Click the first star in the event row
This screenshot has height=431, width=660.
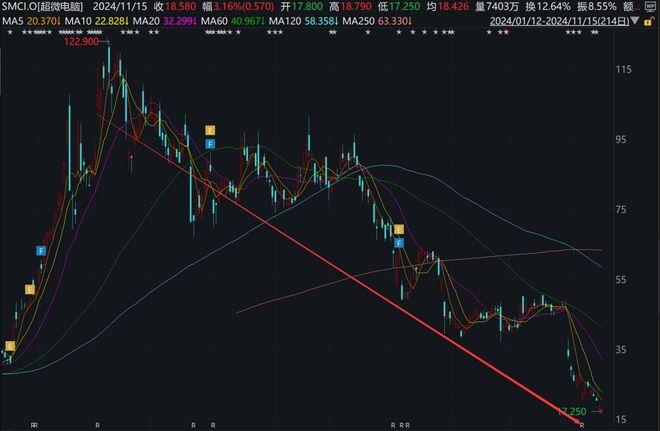[11, 32]
